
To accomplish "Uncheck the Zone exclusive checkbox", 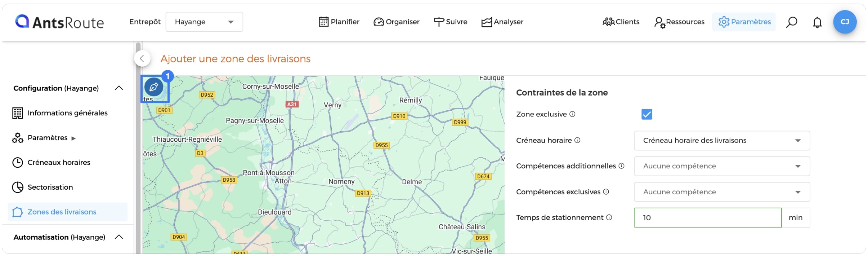I will pyautogui.click(x=647, y=114).
